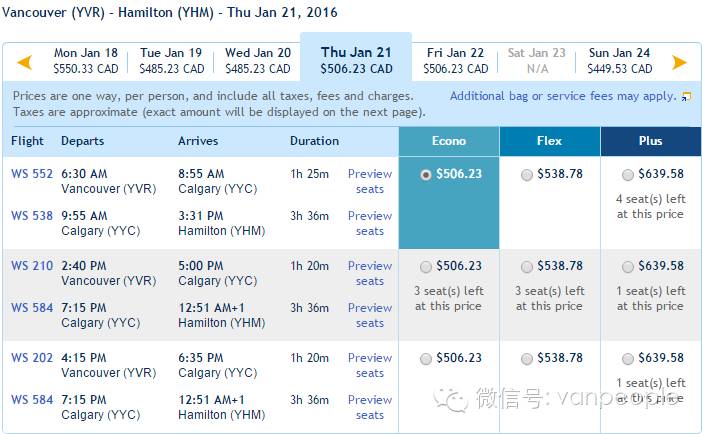The height and width of the screenshot is (434, 702).
Task: Open external link icon beside bag fees
Action: [686, 96]
